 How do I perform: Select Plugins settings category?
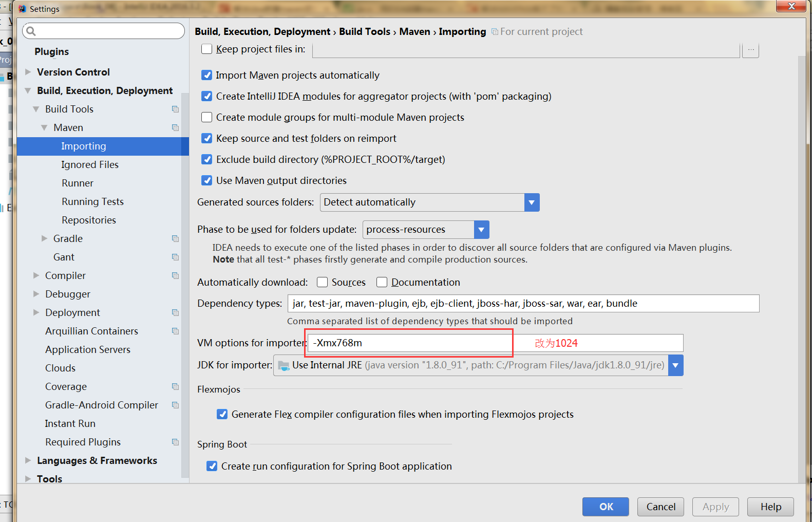(51, 51)
